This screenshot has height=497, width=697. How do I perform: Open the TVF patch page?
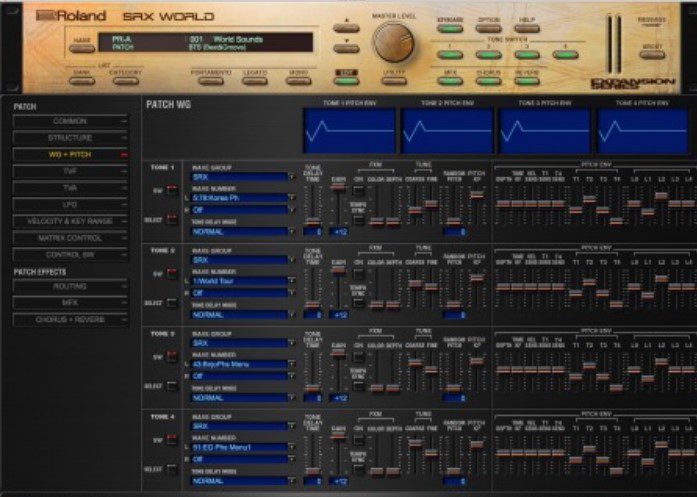click(x=70, y=171)
